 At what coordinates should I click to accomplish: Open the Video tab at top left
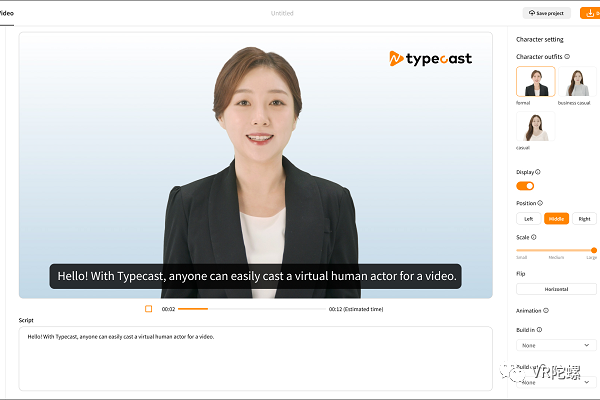tap(7, 13)
